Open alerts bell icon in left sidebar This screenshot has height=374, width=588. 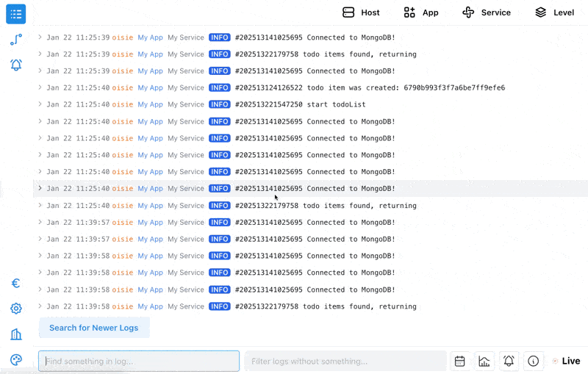tap(16, 65)
